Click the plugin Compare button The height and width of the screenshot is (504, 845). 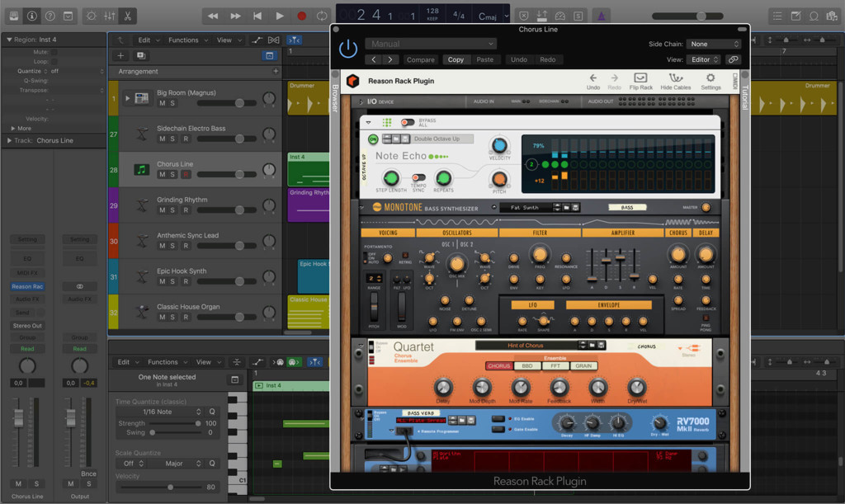click(420, 59)
